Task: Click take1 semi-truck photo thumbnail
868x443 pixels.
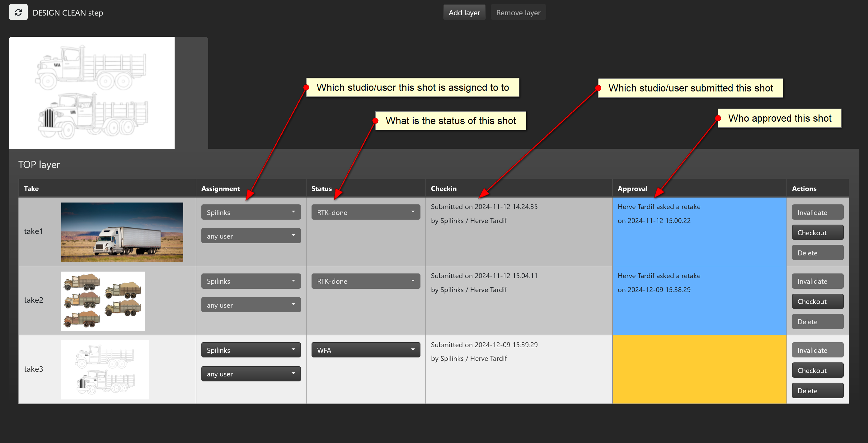Action: click(x=122, y=232)
